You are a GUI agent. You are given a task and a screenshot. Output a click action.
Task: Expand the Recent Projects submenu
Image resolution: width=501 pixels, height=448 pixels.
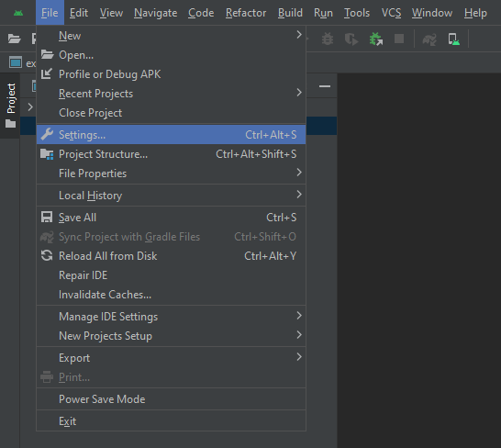(172, 94)
